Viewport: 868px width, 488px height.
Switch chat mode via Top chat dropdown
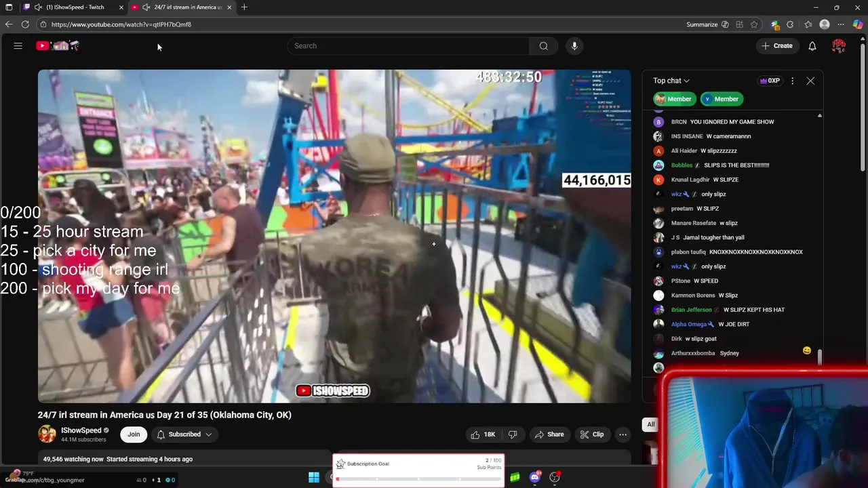click(671, 81)
